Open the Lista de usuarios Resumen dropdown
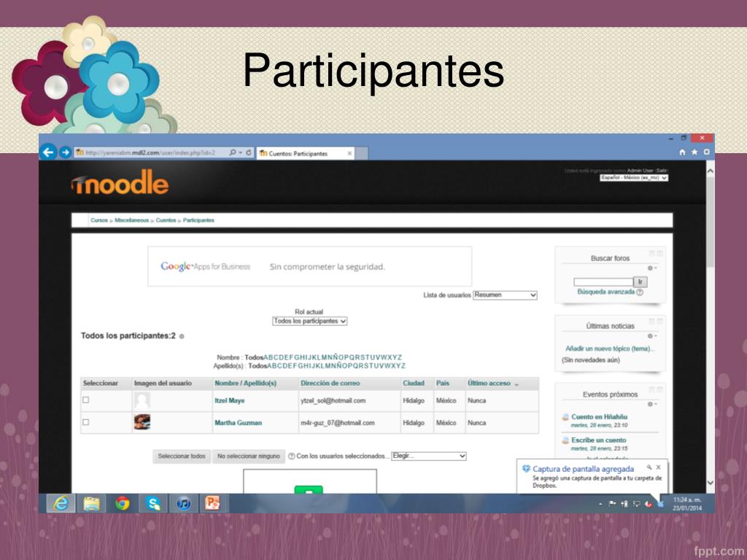This screenshot has height=560, width=747. point(505,295)
